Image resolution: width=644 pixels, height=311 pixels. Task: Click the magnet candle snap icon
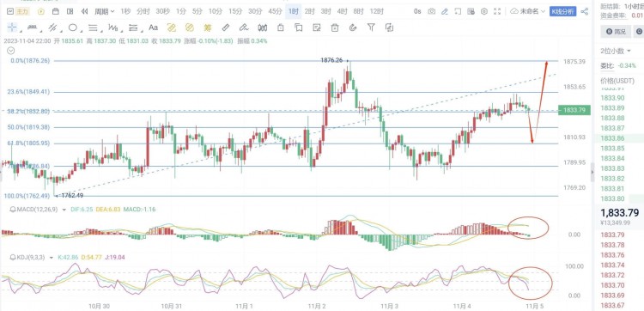[263, 27]
